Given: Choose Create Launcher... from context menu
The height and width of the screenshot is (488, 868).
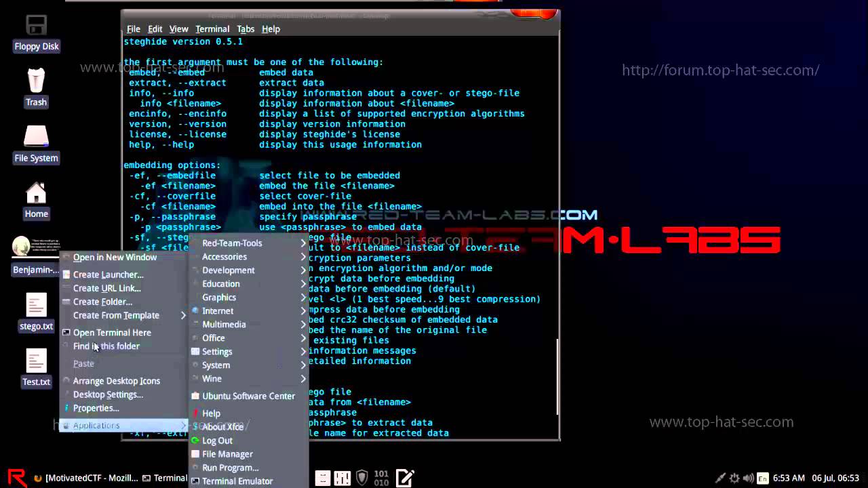Looking at the screenshot, I should pyautogui.click(x=123, y=274).
